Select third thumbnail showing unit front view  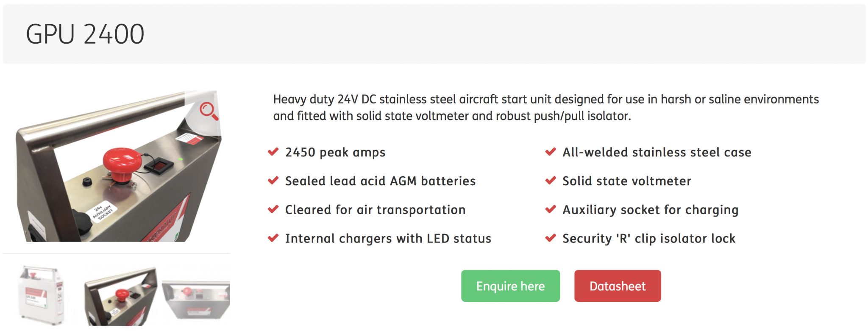(x=196, y=300)
